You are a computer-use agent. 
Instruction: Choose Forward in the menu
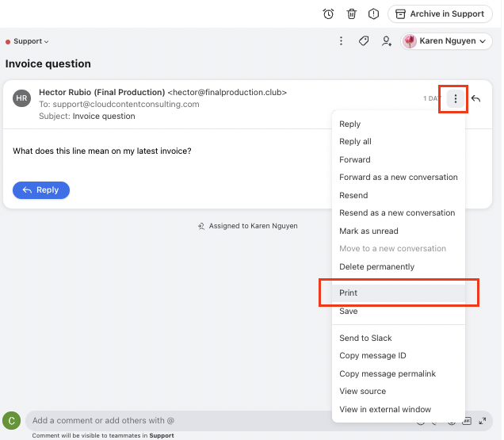pyautogui.click(x=399, y=159)
